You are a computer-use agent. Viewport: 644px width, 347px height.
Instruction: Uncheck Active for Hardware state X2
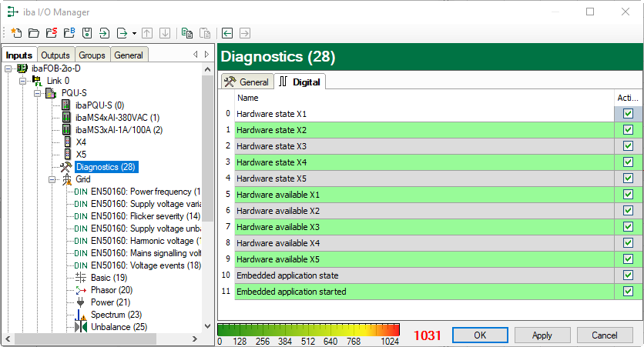click(628, 130)
